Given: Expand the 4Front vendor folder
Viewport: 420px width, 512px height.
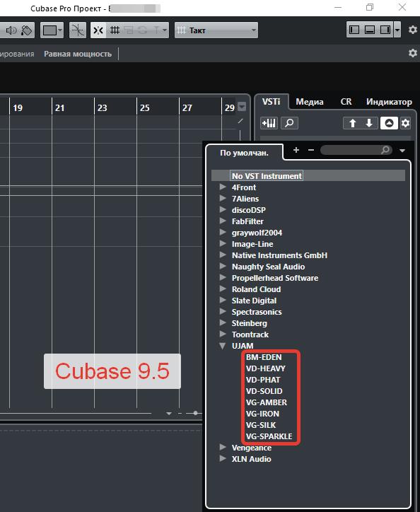Looking at the screenshot, I should click(223, 187).
